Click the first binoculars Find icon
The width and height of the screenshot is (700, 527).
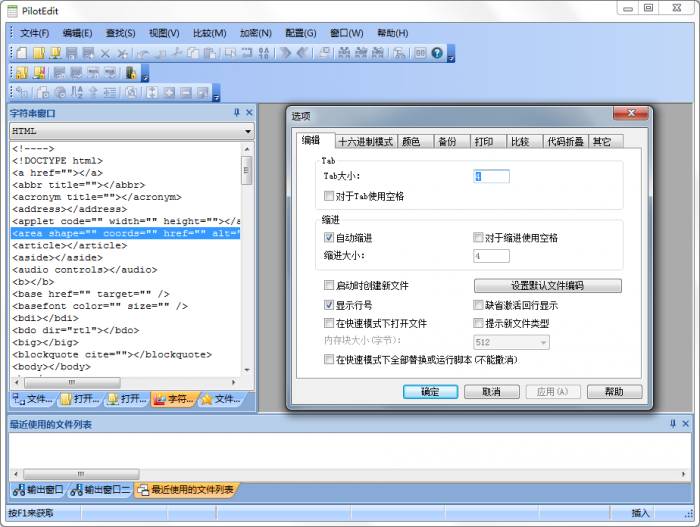[344, 53]
